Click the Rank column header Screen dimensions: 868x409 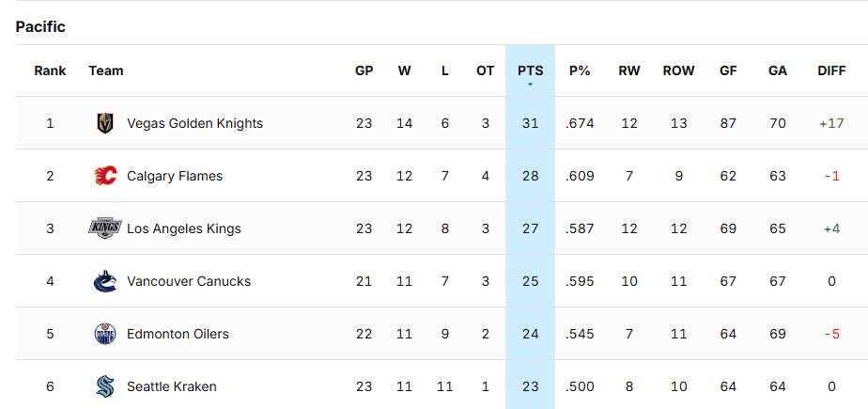pos(50,71)
